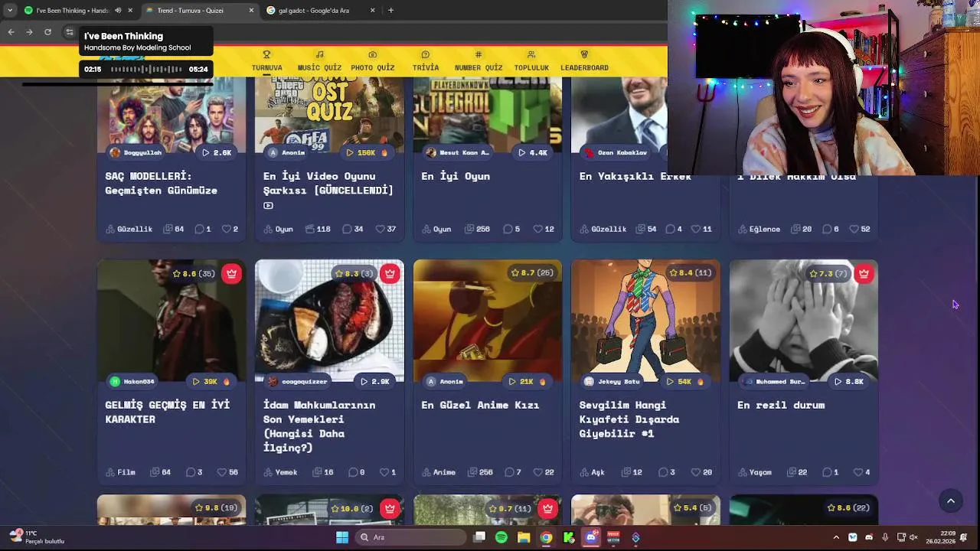This screenshot has width=980, height=551.
Task: Open the Turnuva section in navigation
Action: (266, 61)
